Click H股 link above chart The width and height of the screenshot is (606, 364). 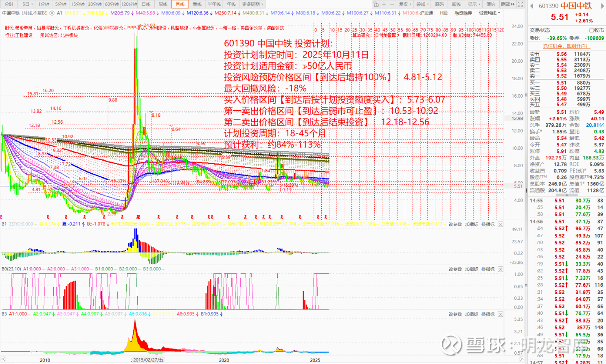coord(444,13)
